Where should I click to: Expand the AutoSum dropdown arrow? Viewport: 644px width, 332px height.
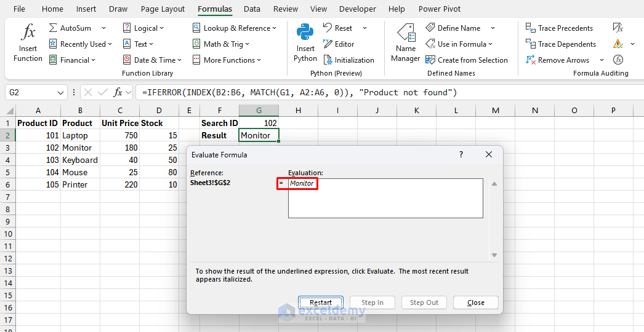103,28
